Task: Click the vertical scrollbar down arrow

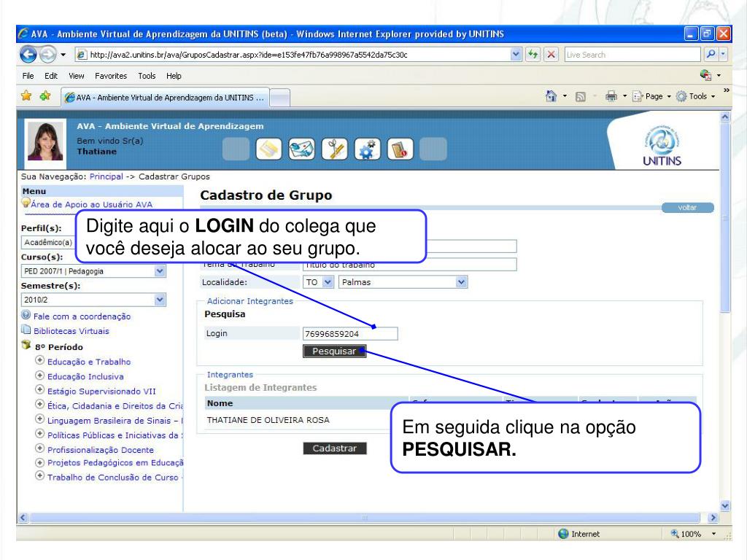Action: 724,506
